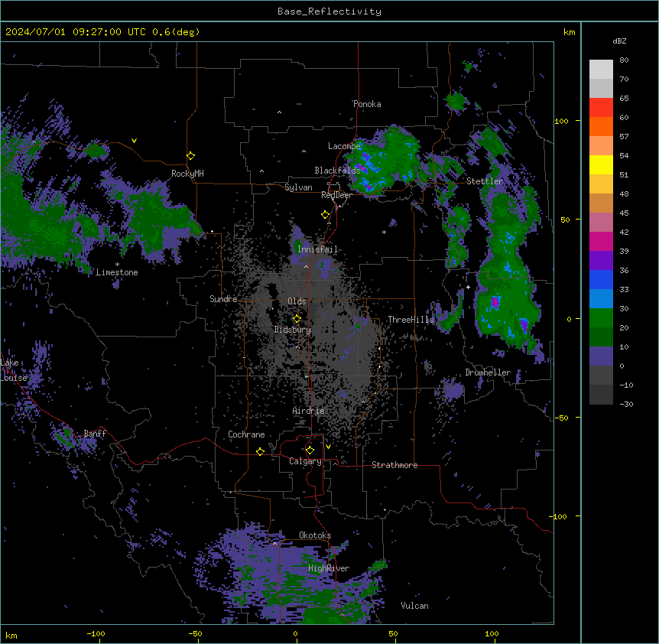Viewport: 659px width, 644px height.
Task: Click the Okotoks label
Action: click(x=315, y=535)
